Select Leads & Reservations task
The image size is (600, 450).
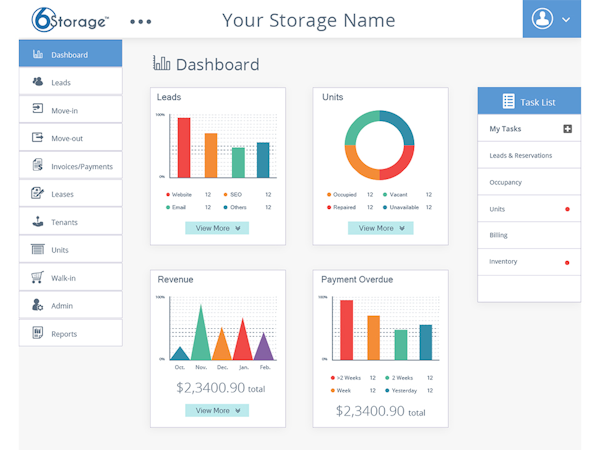click(520, 156)
